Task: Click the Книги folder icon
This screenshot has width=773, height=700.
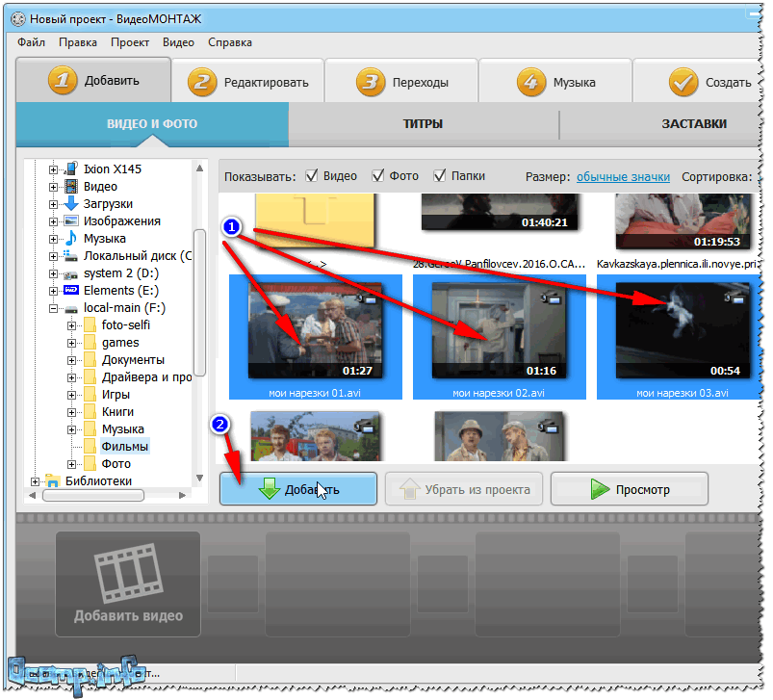Action: tap(90, 411)
